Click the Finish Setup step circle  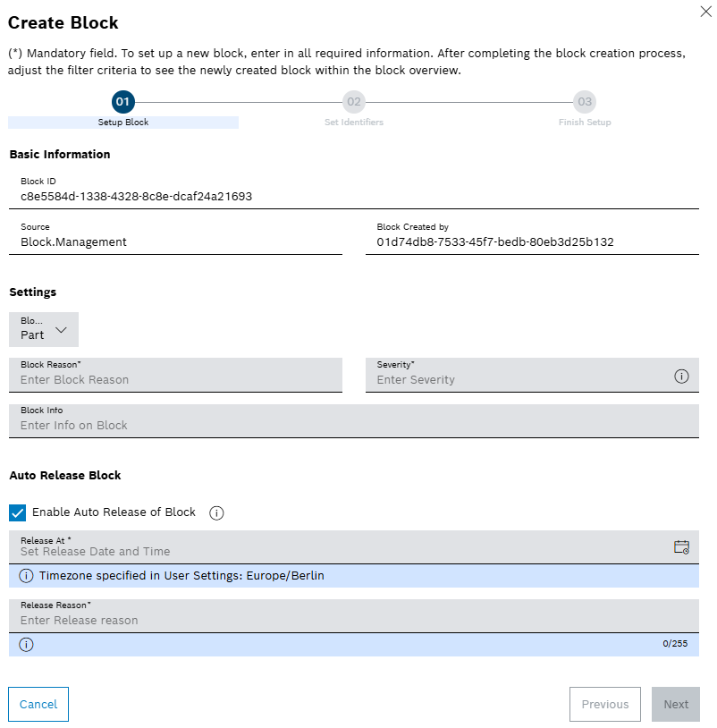(x=585, y=102)
